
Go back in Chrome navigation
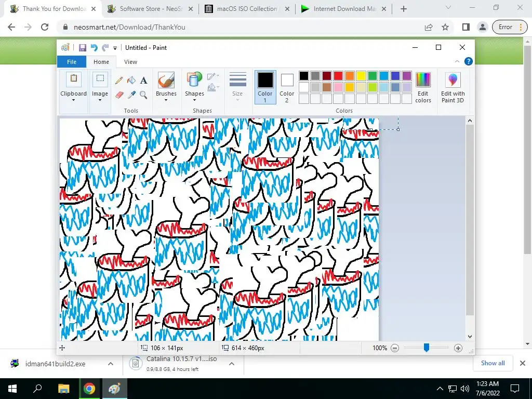tap(11, 27)
